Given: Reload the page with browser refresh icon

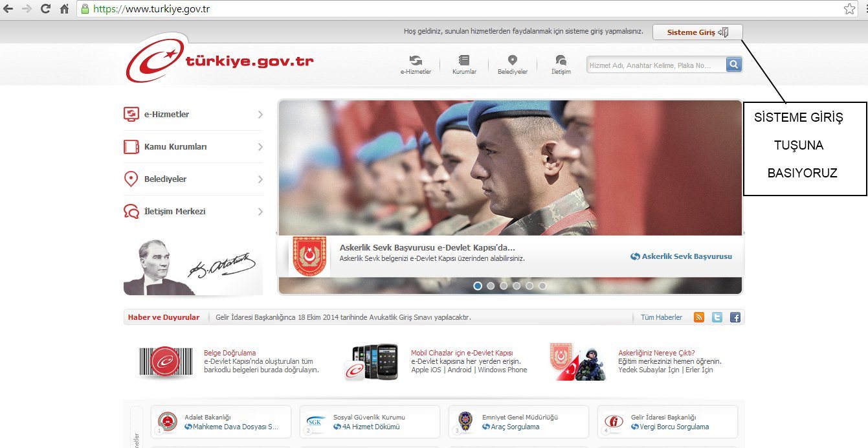Looking at the screenshot, I should click(45, 9).
